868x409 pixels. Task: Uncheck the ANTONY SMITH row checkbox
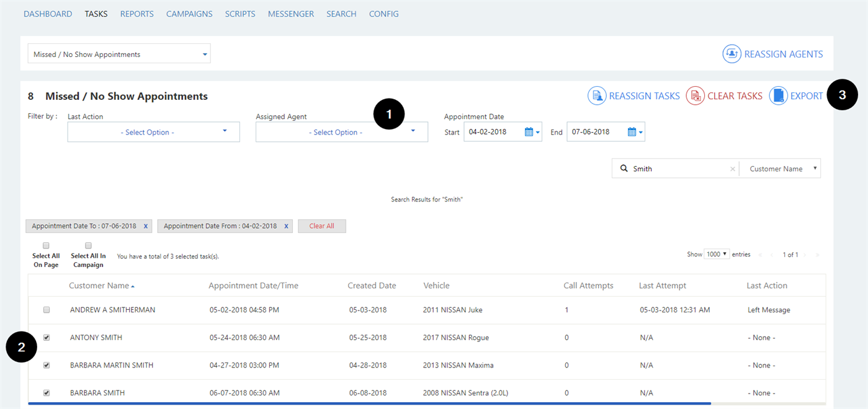point(46,337)
